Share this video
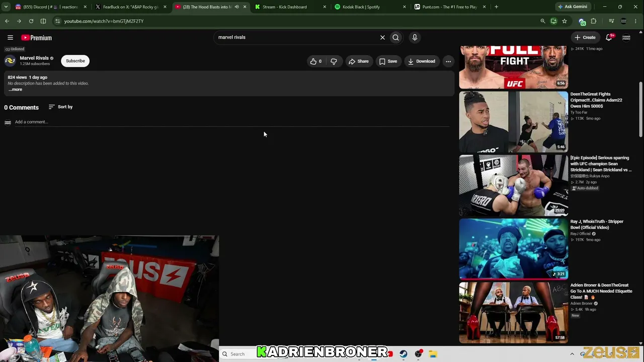644x362 pixels. [x=359, y=61]
